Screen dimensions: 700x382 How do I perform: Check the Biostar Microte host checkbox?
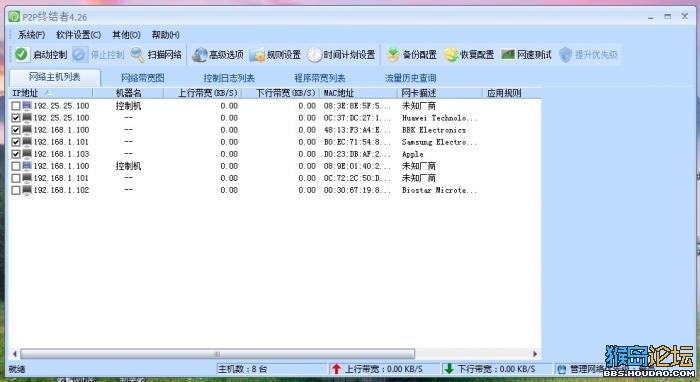[16, 190]
